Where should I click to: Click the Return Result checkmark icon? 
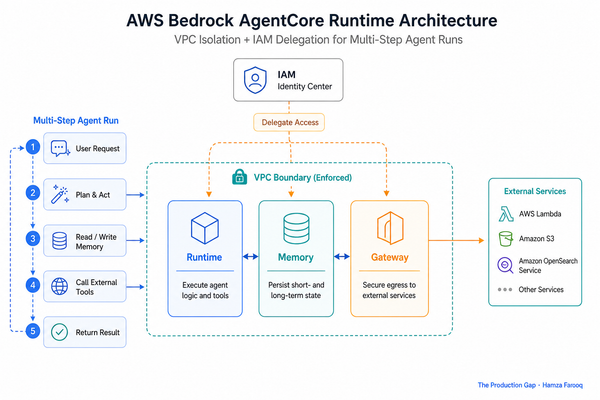tap(60, 332)
